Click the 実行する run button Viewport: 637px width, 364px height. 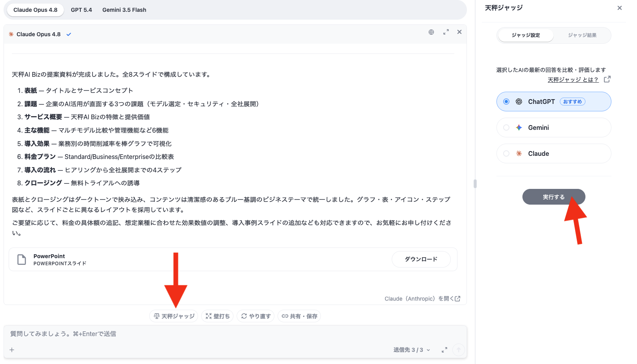554,197
